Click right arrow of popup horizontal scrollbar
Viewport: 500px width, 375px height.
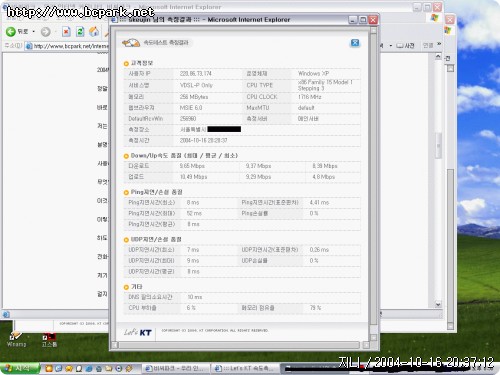(366, 345)
